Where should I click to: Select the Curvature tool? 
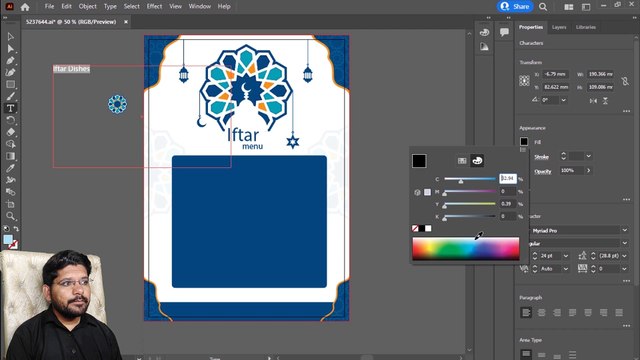pos(11,73)
